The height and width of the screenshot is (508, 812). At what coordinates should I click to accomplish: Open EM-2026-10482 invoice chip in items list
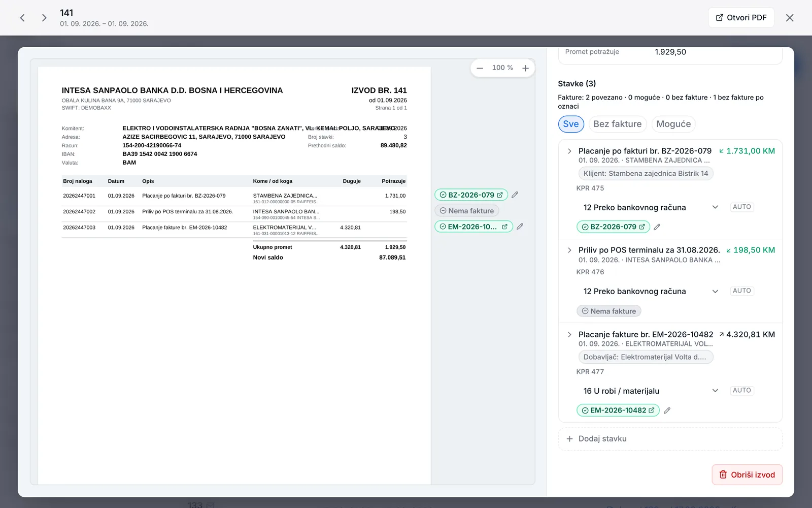coord(618,410)
